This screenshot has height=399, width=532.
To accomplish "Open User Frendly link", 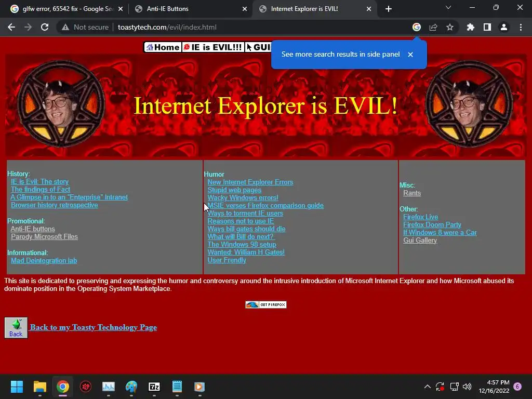I will (227, 260).
